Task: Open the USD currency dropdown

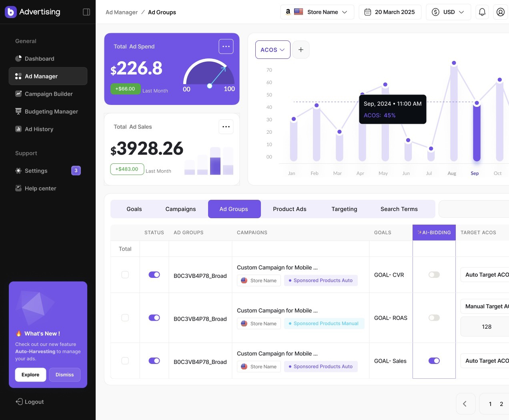Action: click(x=448, y=12)
